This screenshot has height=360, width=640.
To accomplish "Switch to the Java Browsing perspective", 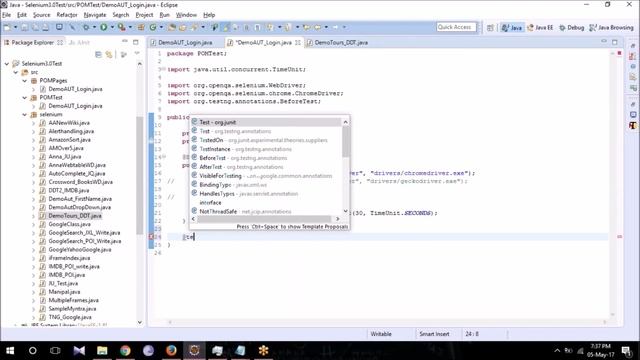I will [x=611, y=28].
